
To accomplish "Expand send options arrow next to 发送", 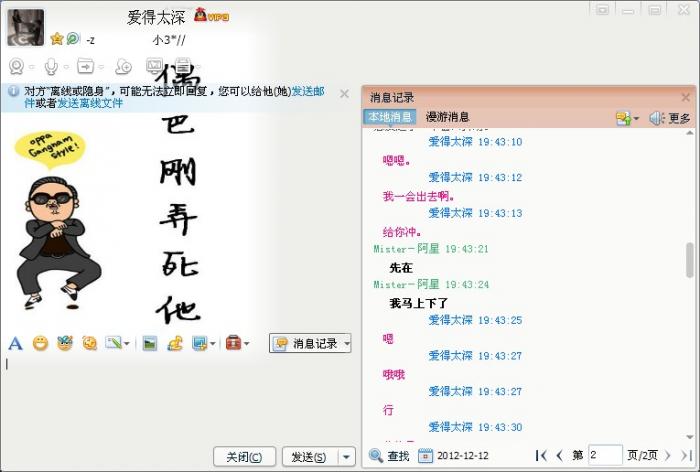I will click(346, 457).
